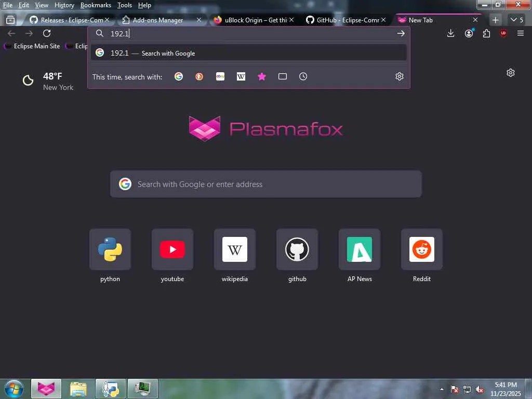Reload the current page
Screen dimensions: 532x399
[x=47, y=33]
